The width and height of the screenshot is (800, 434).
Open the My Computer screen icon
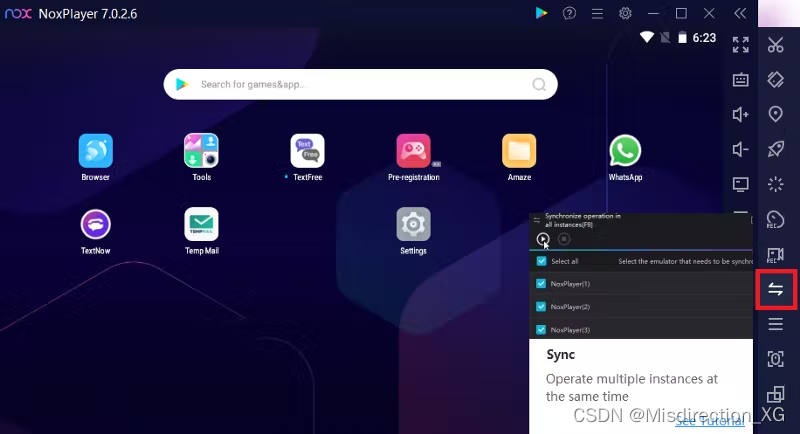click(x=741, y=184)
